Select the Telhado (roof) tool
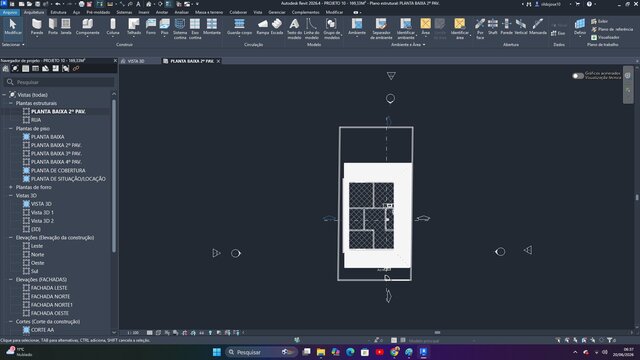The height and width of the screenshot is (360, 640). click(134, 27)
